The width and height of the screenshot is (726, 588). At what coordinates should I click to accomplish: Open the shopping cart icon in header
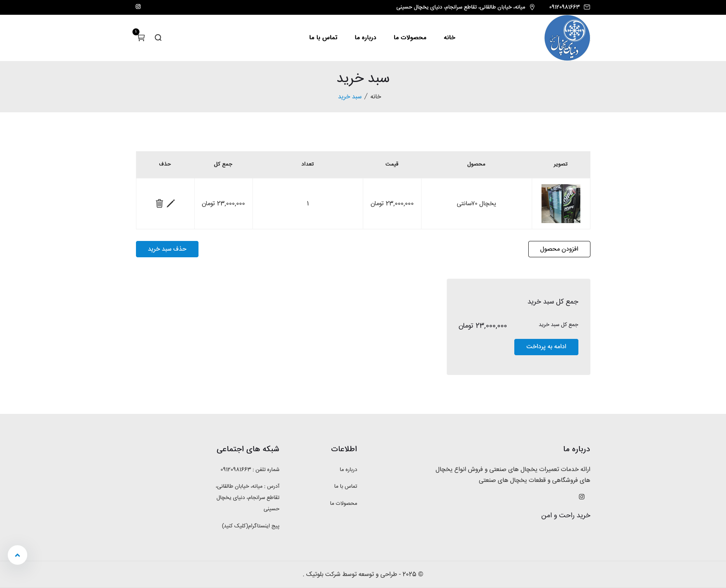click(x=141, y=37)
